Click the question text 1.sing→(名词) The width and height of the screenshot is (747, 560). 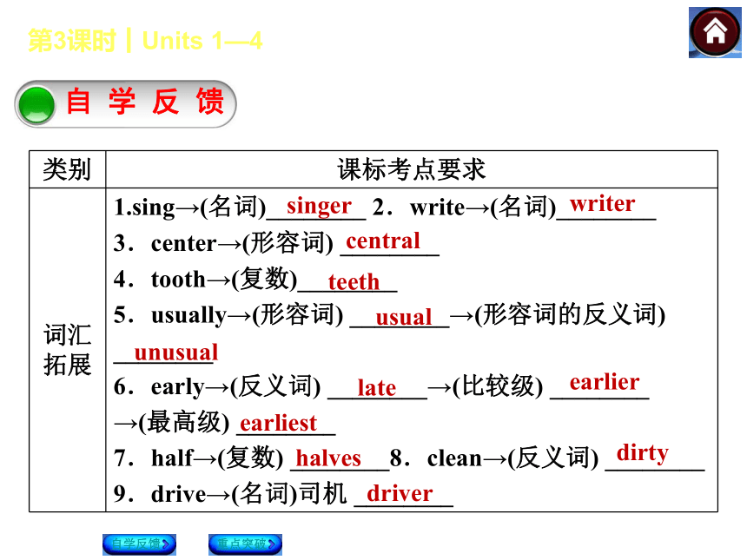189,208
